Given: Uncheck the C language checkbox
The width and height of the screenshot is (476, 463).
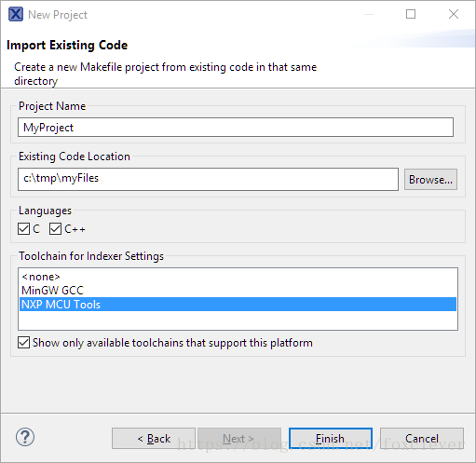Looking at the screenshot, I should 23,229.
